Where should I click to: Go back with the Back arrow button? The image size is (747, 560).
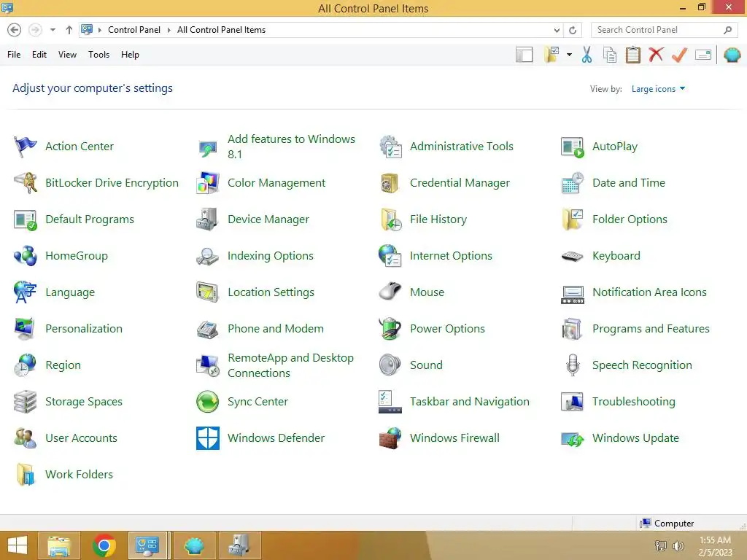[x=15, y=30]
